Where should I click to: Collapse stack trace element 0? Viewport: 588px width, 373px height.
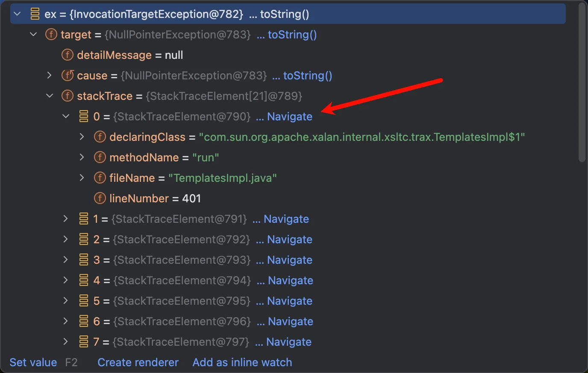66,117
